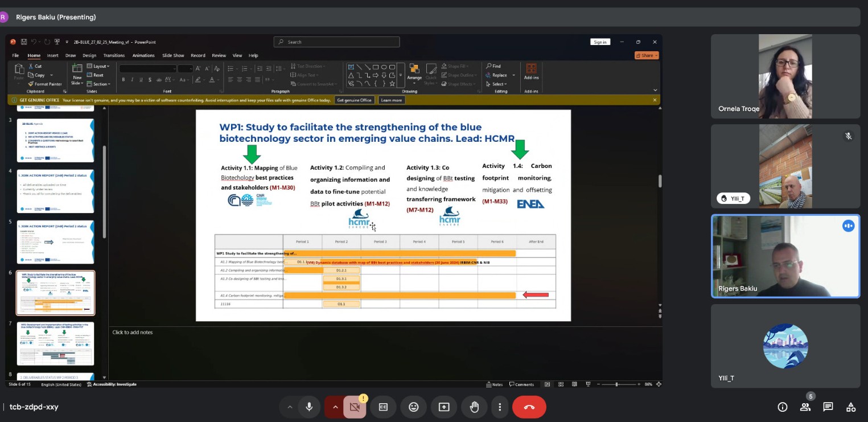Select slide 7 thumbnail in the panel

tap(55, 343)
